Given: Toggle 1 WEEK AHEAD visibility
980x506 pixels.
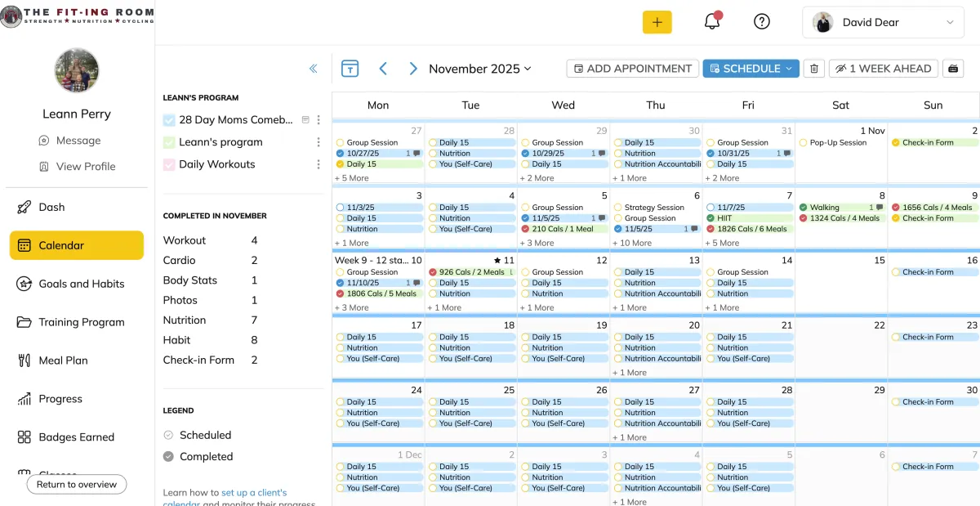Looking at the screenshot, I should pyautogui.click(x=883, y=69).
